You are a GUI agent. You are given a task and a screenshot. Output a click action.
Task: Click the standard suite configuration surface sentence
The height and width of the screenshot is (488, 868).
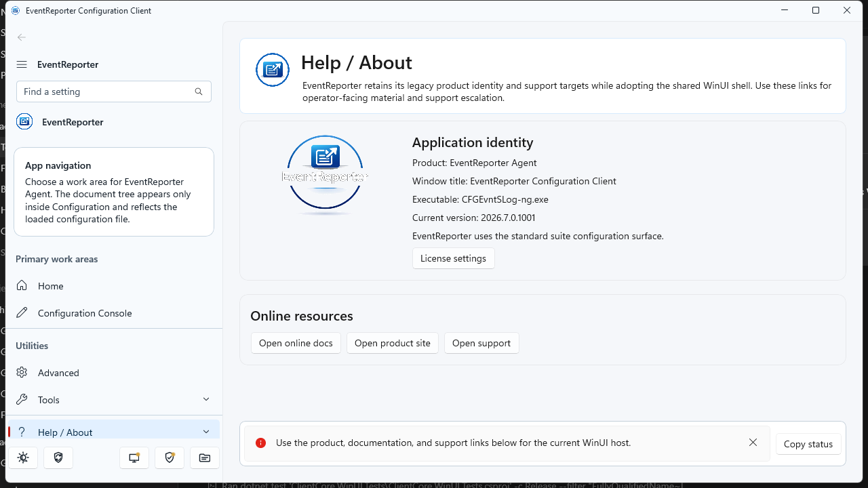[538, 236]
